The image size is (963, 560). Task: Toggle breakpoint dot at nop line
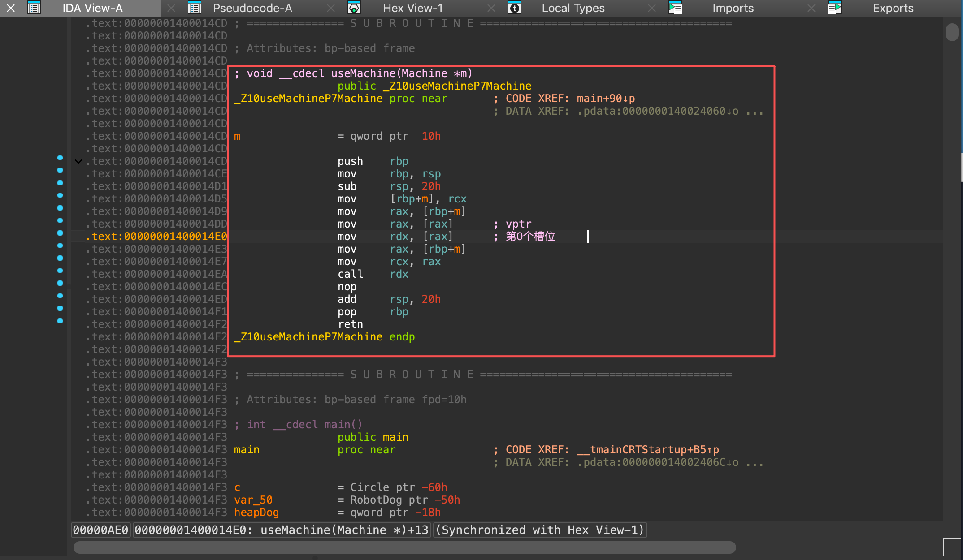tap(60, 283)
